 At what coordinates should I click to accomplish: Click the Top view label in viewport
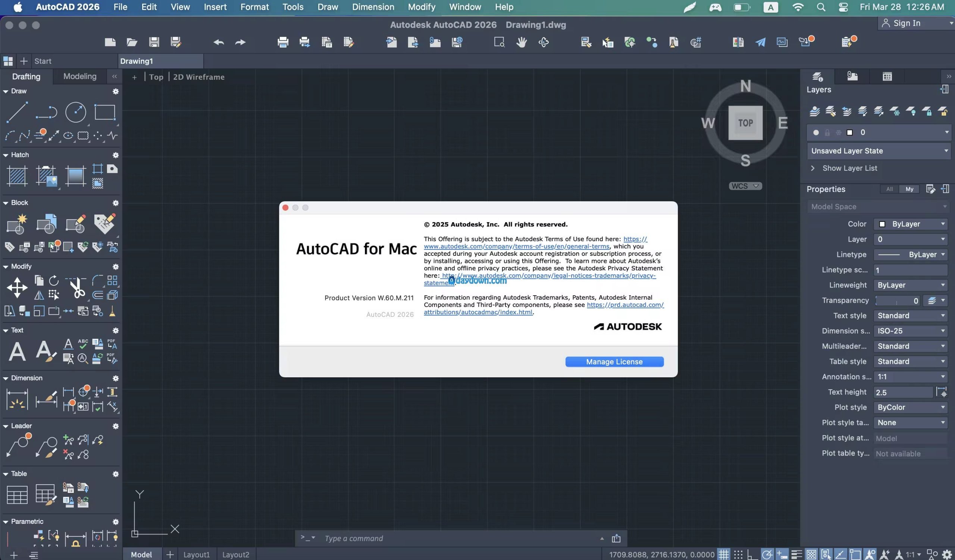156,77
